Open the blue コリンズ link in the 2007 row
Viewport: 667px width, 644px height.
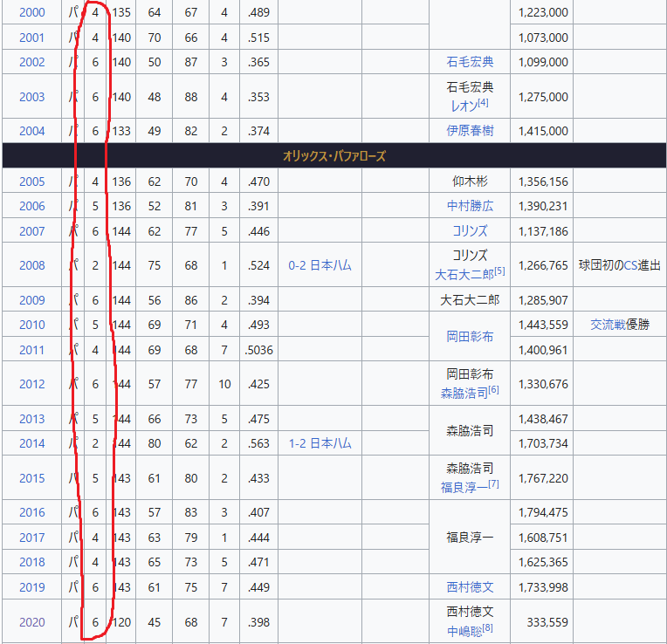[470, 231]
